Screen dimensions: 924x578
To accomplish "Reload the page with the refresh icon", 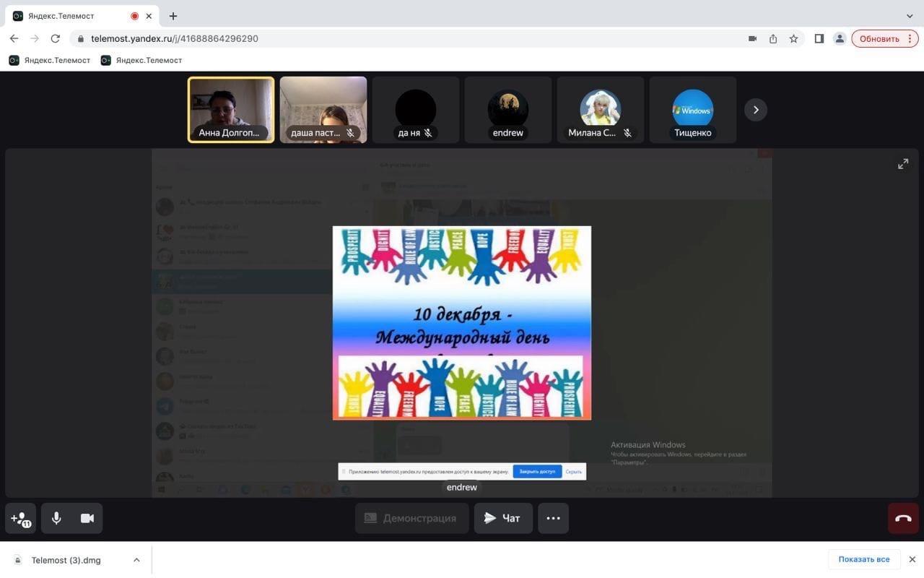I will (x=55, y=39).
